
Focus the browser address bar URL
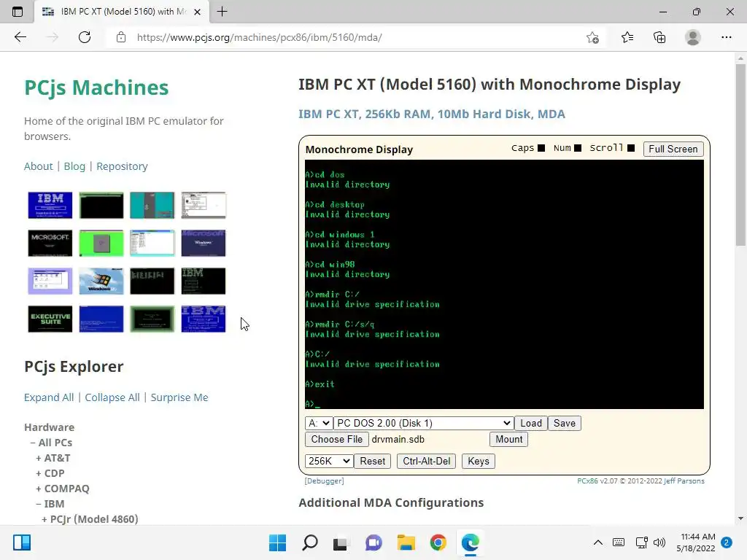[259, 37]
